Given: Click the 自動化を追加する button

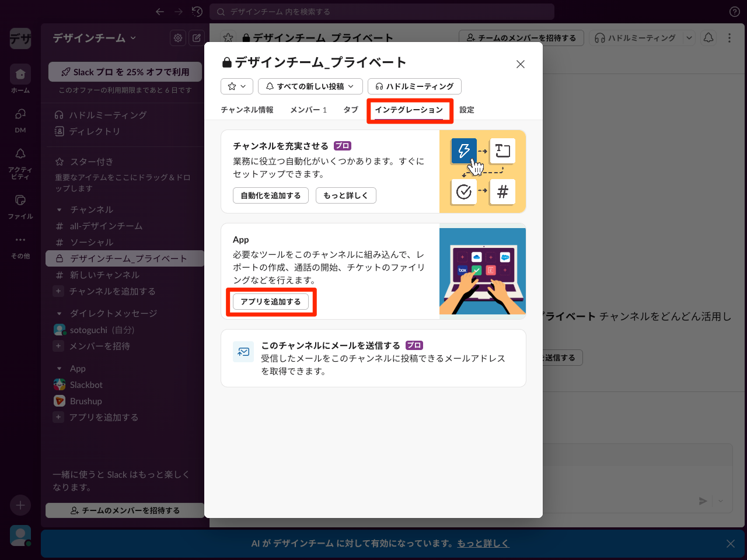Looking at the screenshot, I should (270, 195).
